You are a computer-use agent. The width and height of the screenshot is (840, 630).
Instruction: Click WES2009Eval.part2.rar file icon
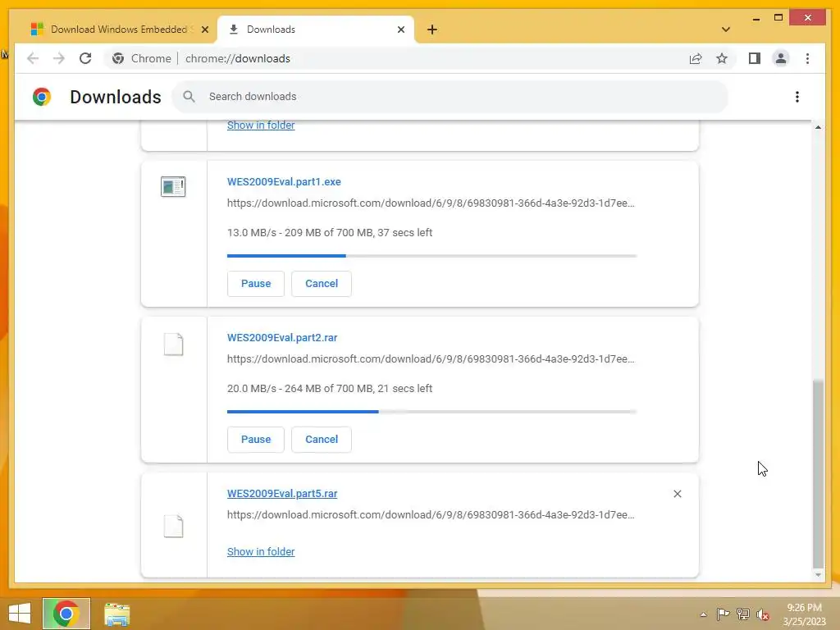173,345
